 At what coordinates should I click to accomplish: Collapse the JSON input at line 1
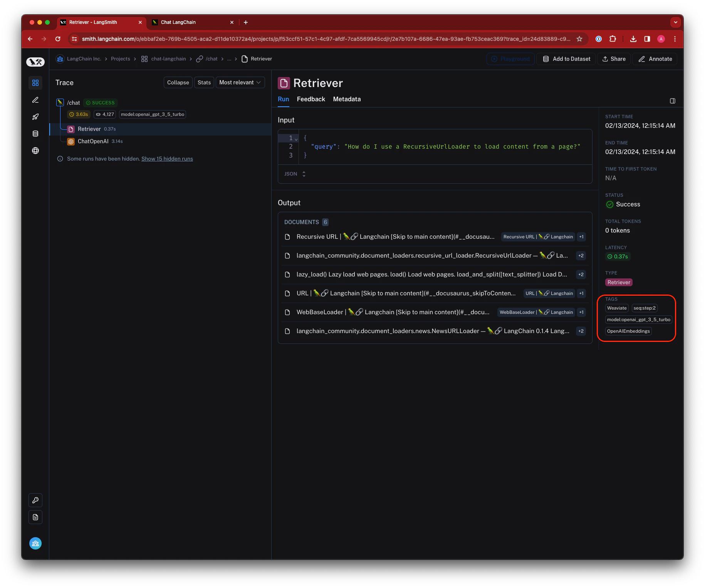[296, 139]
